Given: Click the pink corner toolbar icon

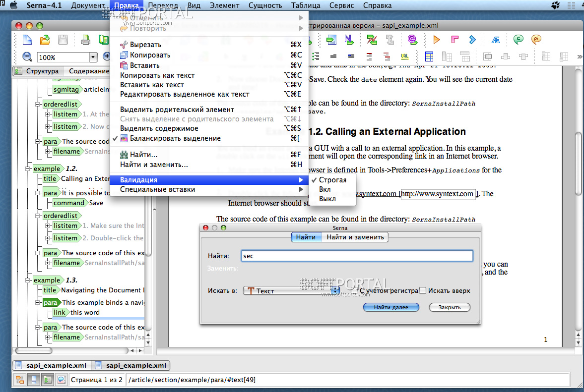Looking at the screenshot, I should coord(455,40).
